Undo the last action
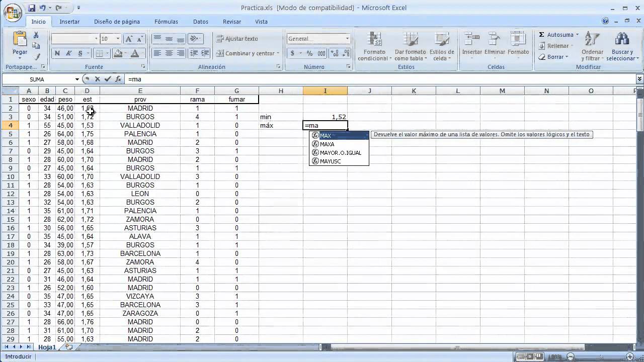The width and height of the screenshot is (644, 362). coord(43,8)
